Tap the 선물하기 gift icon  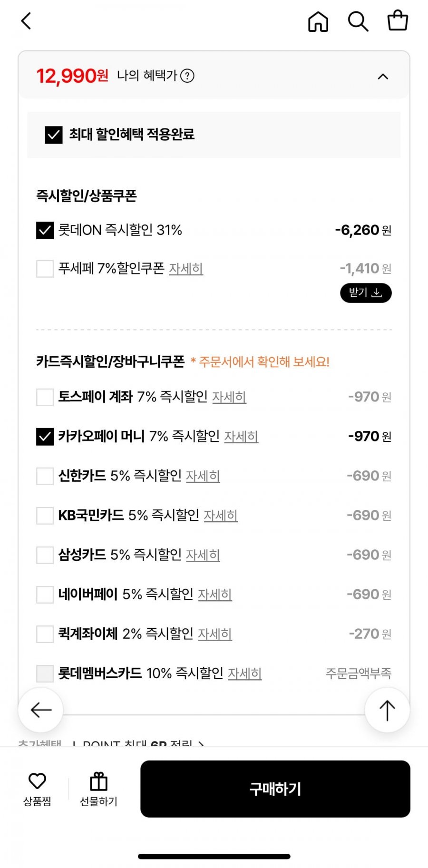click(x=98, y=789)
